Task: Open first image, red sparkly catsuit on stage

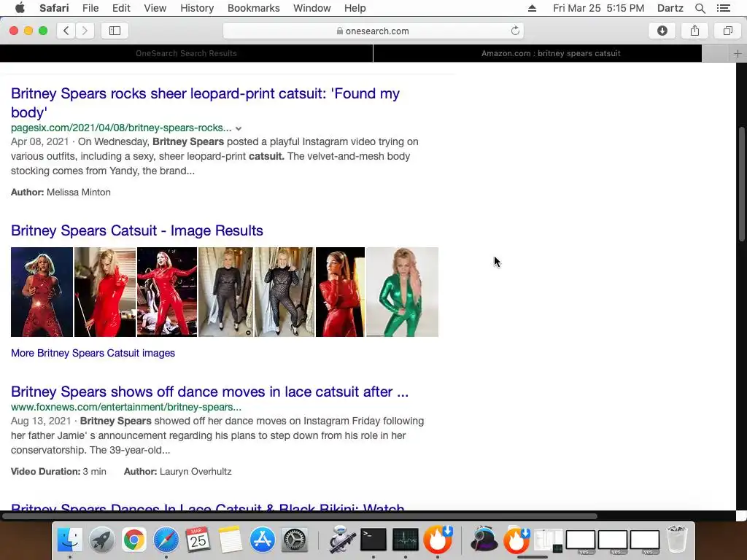Action: [42, 292]
